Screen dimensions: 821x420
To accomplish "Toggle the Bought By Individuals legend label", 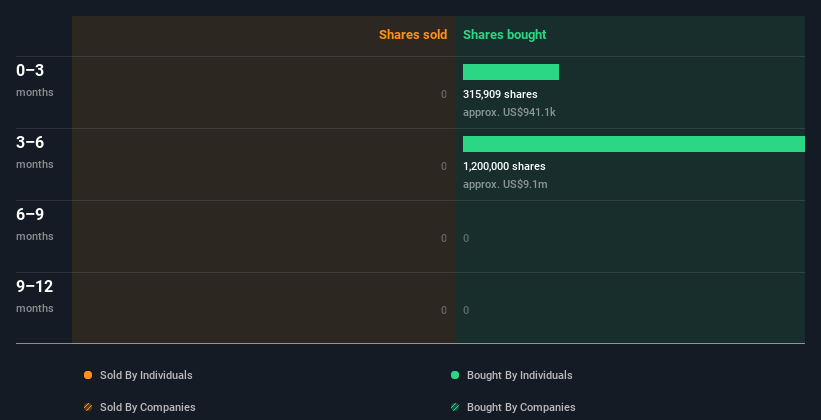I will point(519,375).
